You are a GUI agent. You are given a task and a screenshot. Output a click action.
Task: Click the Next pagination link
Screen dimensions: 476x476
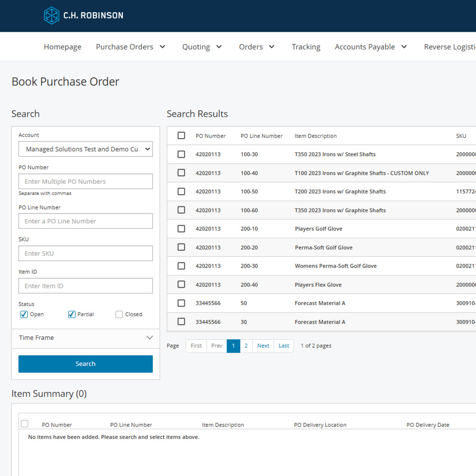pos(263,346)
